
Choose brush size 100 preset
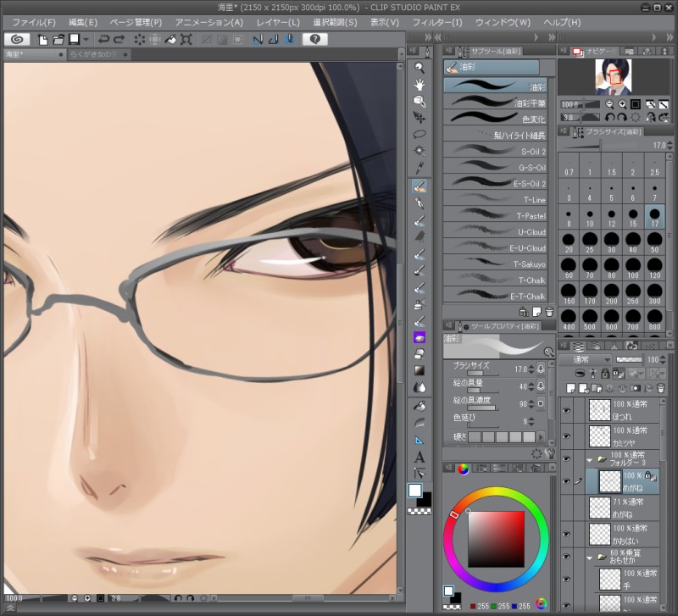click(x=633, y=269)
